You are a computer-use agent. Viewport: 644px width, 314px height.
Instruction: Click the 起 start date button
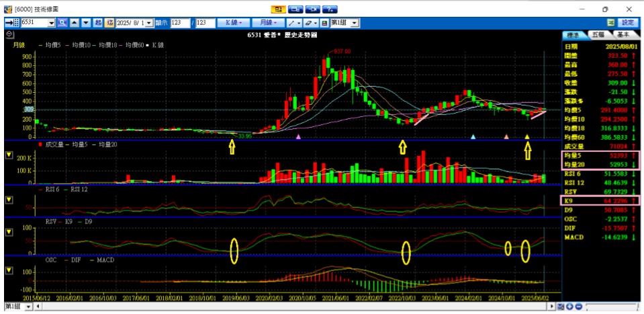point(98,22)
